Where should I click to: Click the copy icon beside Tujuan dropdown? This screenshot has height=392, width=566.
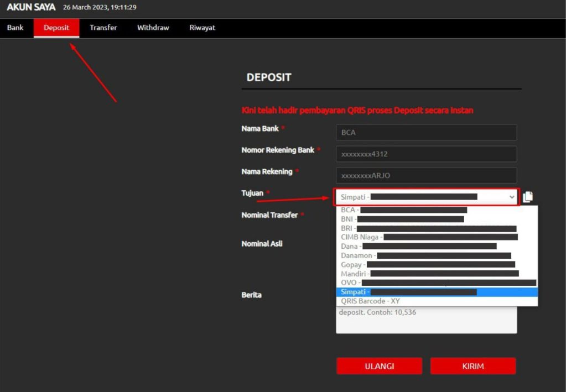coord(528,197)
